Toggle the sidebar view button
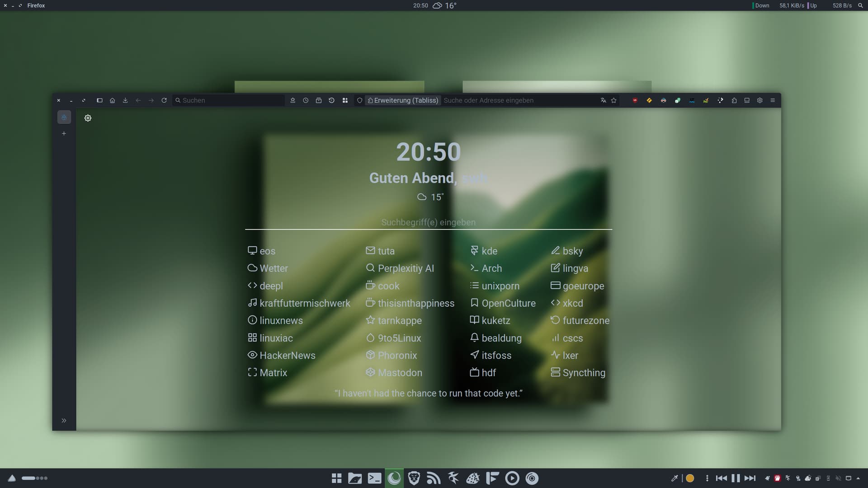 click(99, 100)
